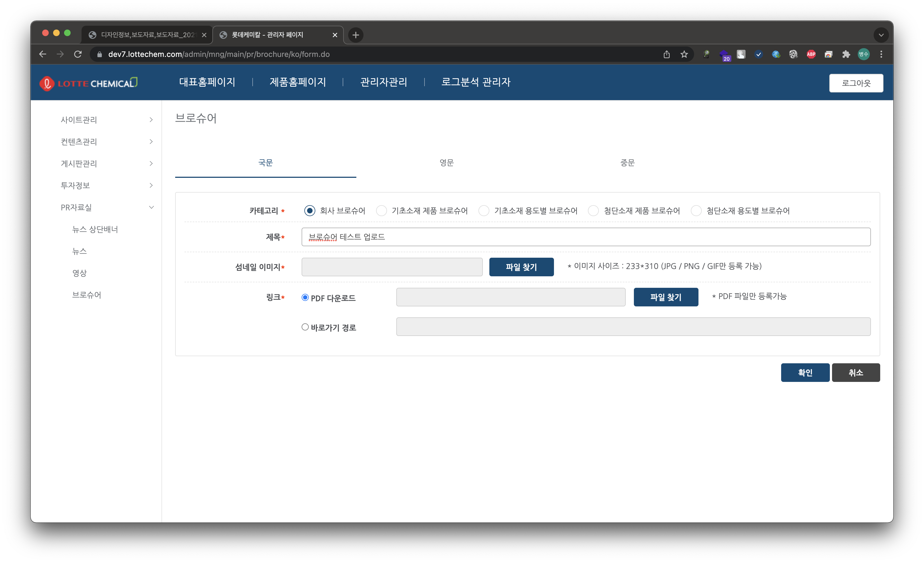Expand the 투자정보 sidebar menu

[107, 185]
